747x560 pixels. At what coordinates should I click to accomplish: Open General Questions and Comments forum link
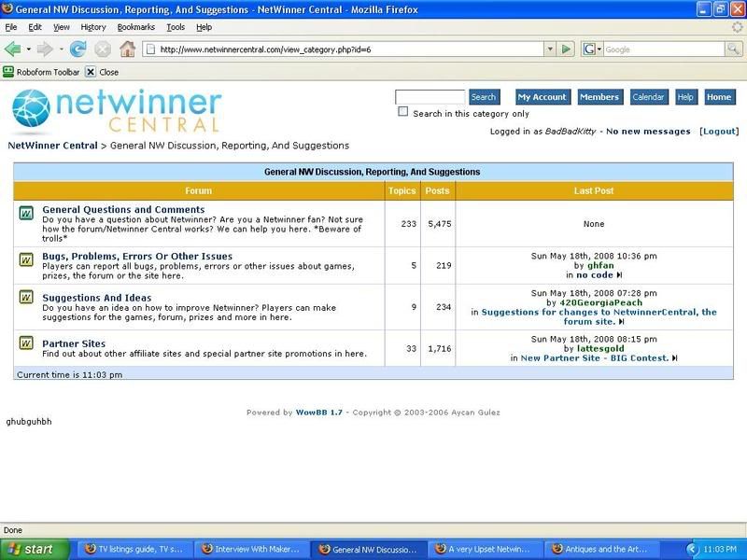pos(123,209)
